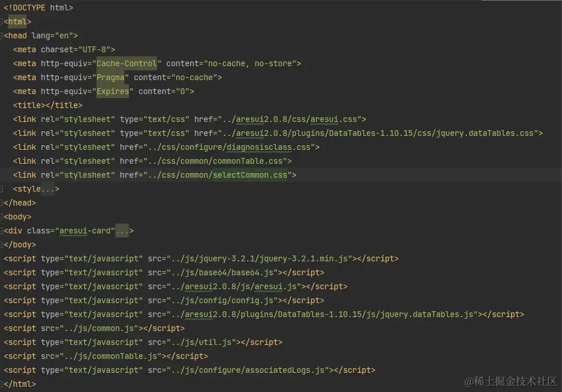Expand the folded style block ellipsis

48,189
